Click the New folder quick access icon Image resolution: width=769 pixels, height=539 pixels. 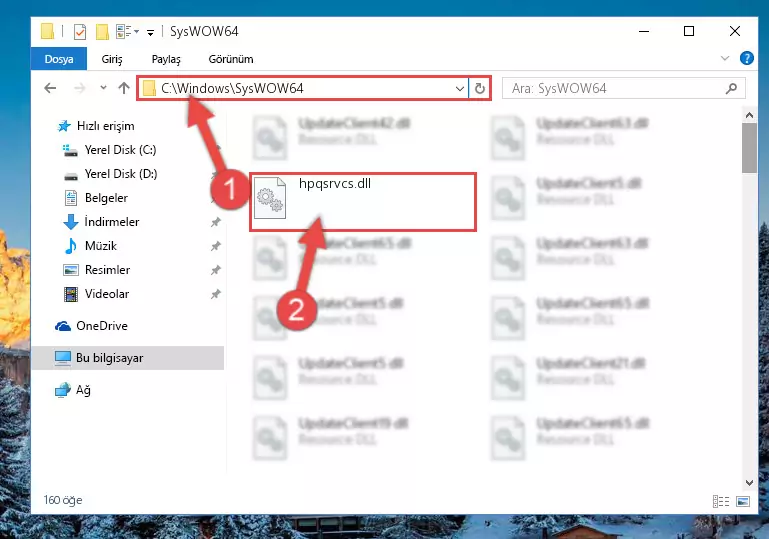click(x=102, y=32)
